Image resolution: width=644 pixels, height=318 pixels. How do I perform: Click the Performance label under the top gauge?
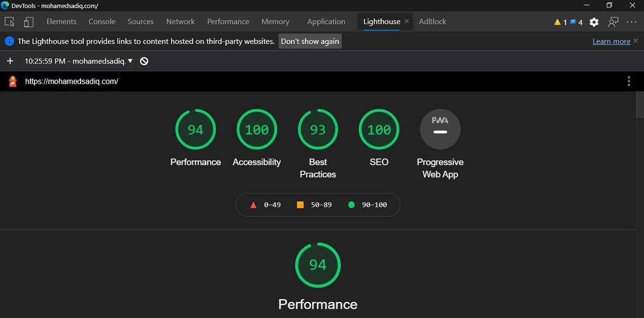point(195,162)
